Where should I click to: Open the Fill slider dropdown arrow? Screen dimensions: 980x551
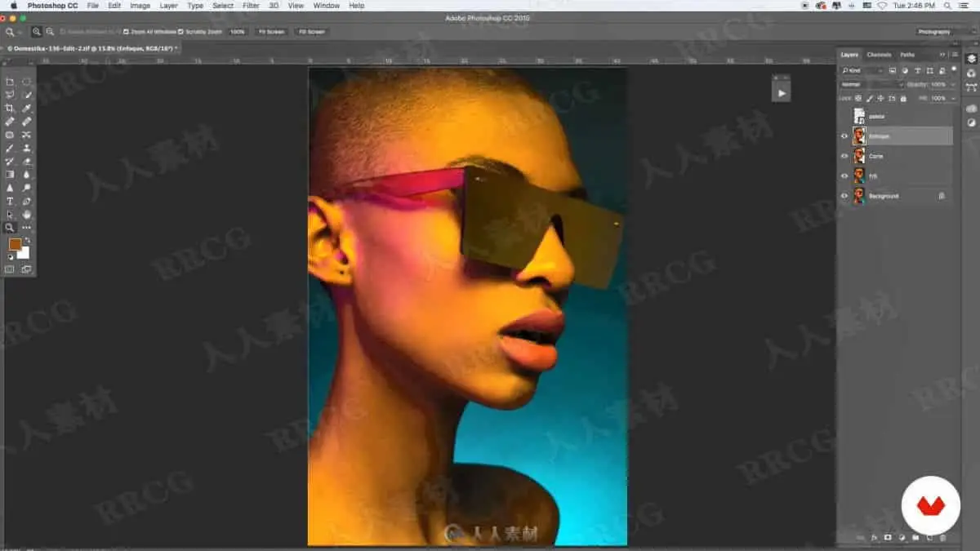pyautogui.click(x=952, y=98)
